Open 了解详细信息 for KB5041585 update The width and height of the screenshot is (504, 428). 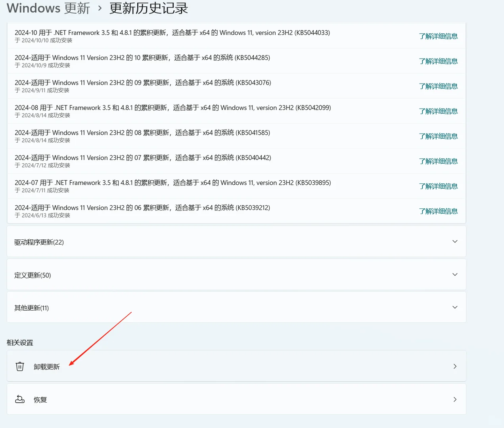[x=438, y=136]
